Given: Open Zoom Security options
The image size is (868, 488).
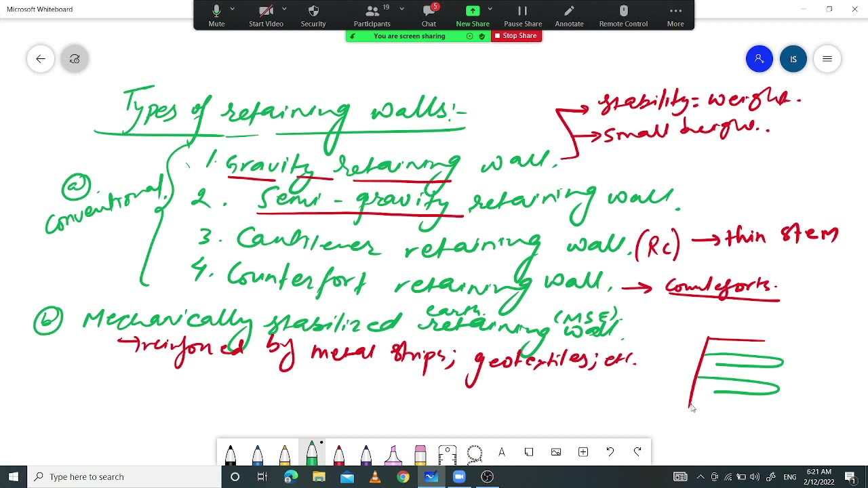Looking at the screenshot, I should pos(313,16).
